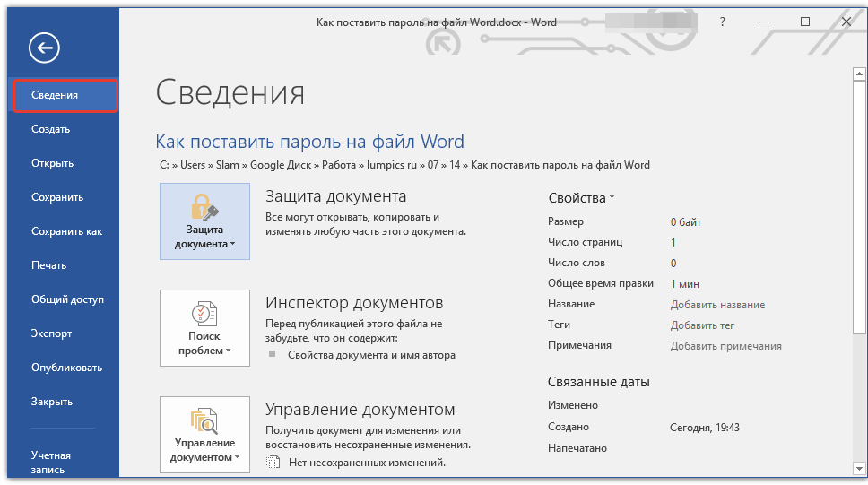Open the Защита документа dropdown button

point(204,237)
